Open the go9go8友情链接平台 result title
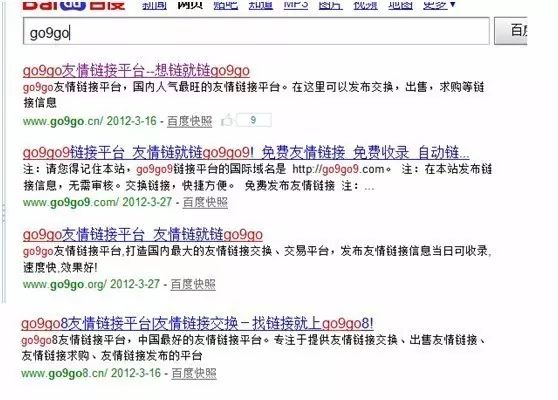This screenshot has height=400, width=558. (197, 323)
